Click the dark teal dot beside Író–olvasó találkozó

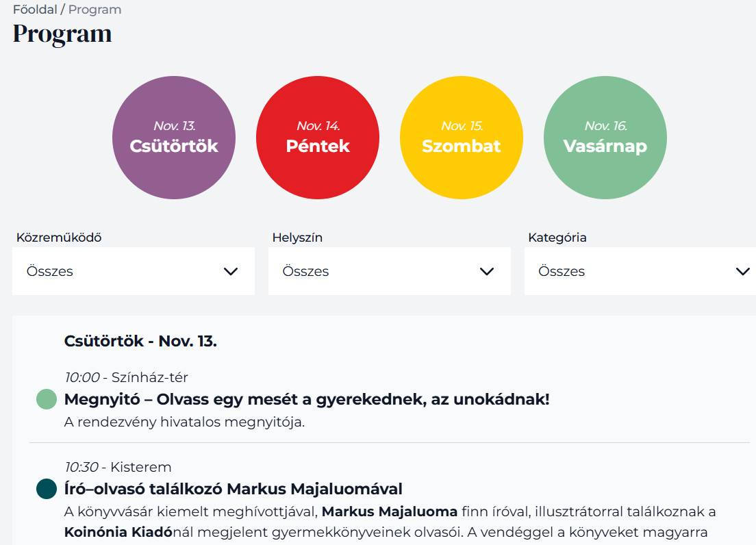coord(47,489)
